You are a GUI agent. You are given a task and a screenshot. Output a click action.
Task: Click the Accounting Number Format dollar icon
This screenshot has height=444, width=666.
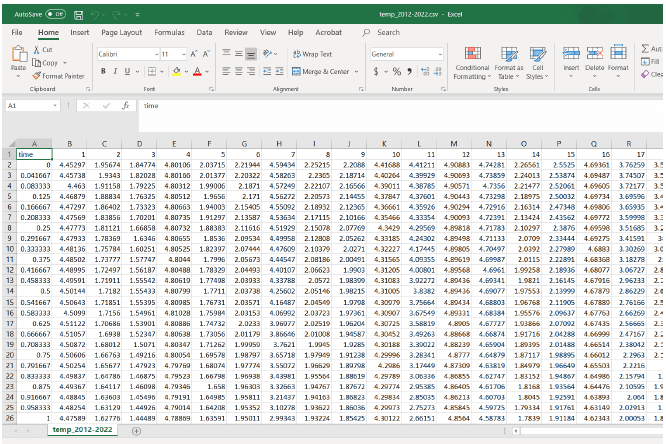[x=376, y=71]
